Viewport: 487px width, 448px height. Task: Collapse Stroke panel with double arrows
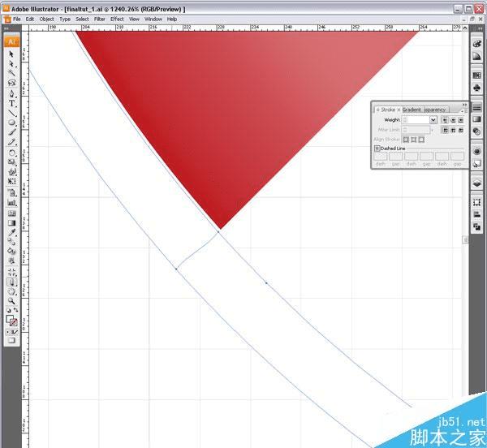464,105
